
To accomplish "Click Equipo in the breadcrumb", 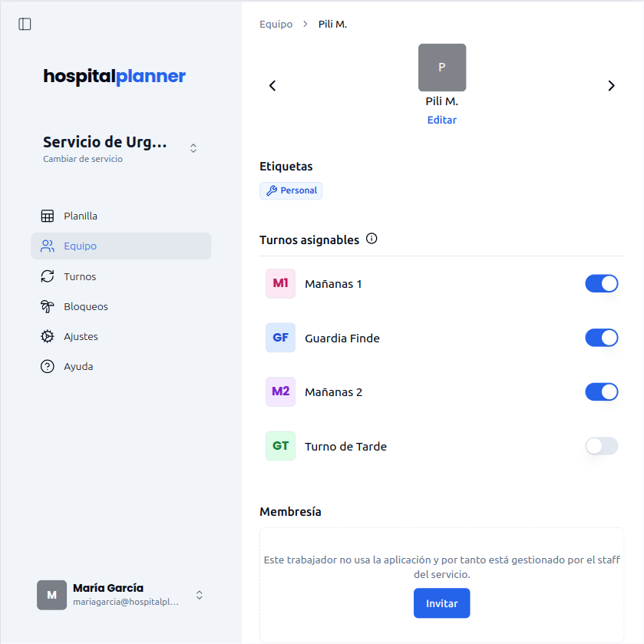I will 276,25.
